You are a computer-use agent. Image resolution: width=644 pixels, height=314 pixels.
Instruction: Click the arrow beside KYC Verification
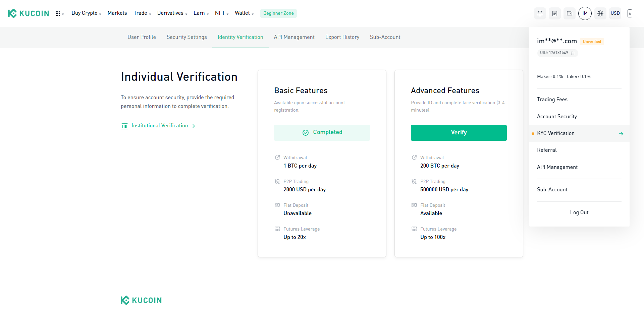click(x=621, y=134)
